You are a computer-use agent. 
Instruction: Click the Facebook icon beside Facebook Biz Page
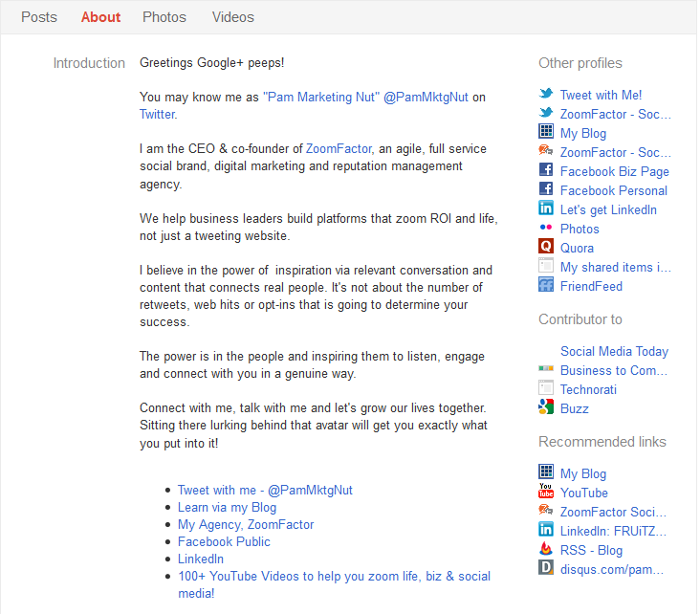click(546, 171)
